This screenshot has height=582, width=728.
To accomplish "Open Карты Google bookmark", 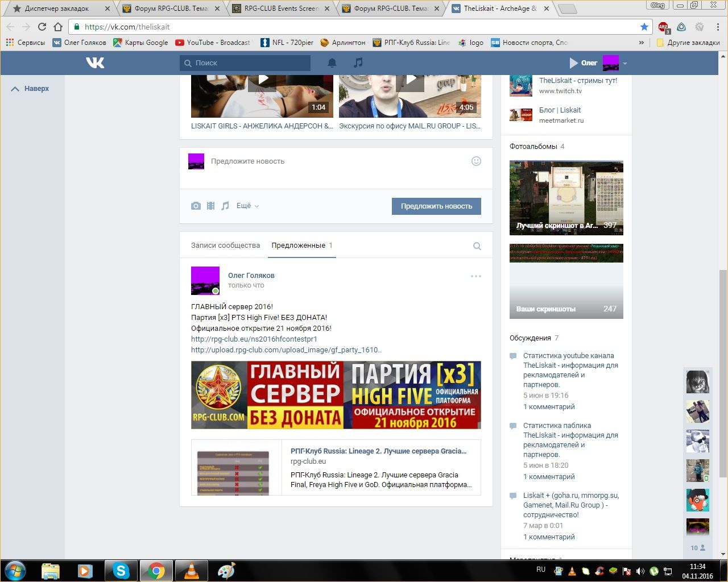I will 140,43.
